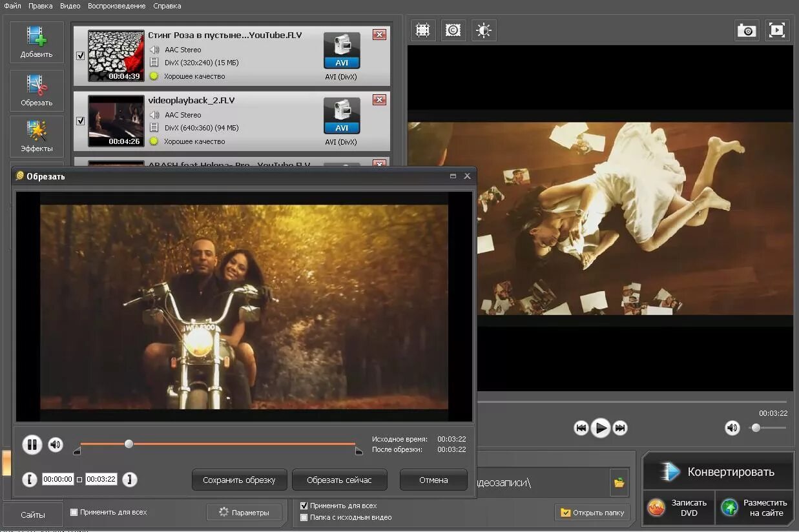This screenshot has height=532, width=799.
Task: Open Параметры settings button
Action: click(245, 512)
